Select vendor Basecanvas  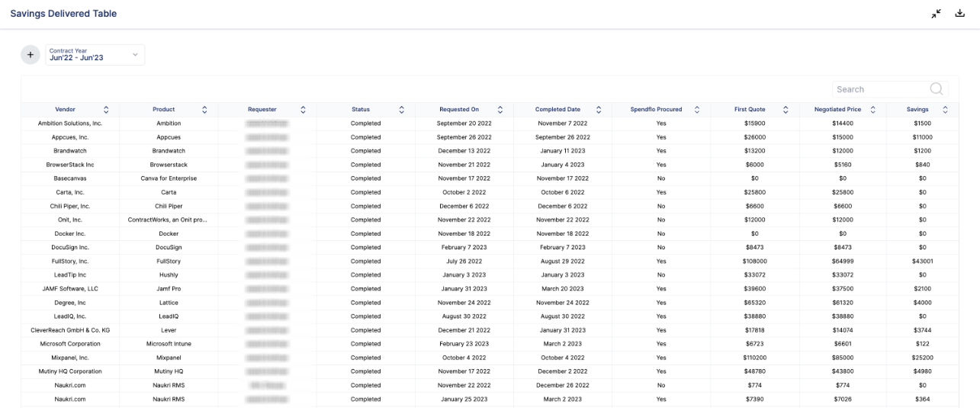click(70, 178)
